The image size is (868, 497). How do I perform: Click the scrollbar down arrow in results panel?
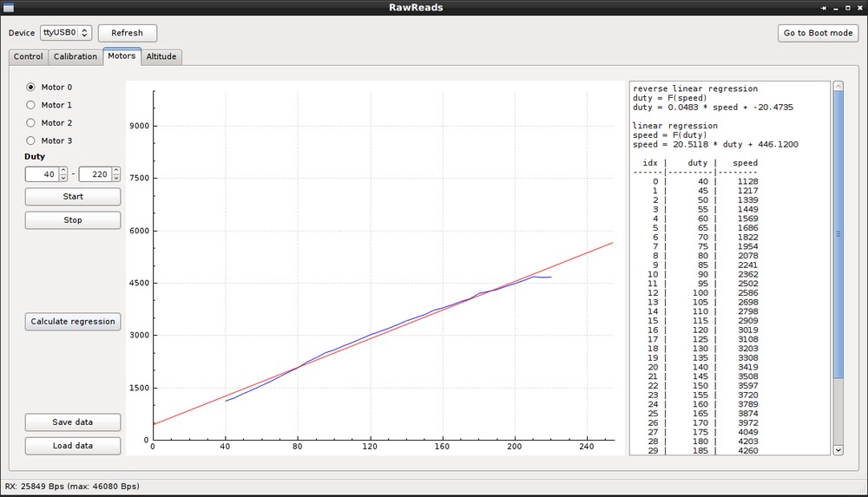point(838,450)
